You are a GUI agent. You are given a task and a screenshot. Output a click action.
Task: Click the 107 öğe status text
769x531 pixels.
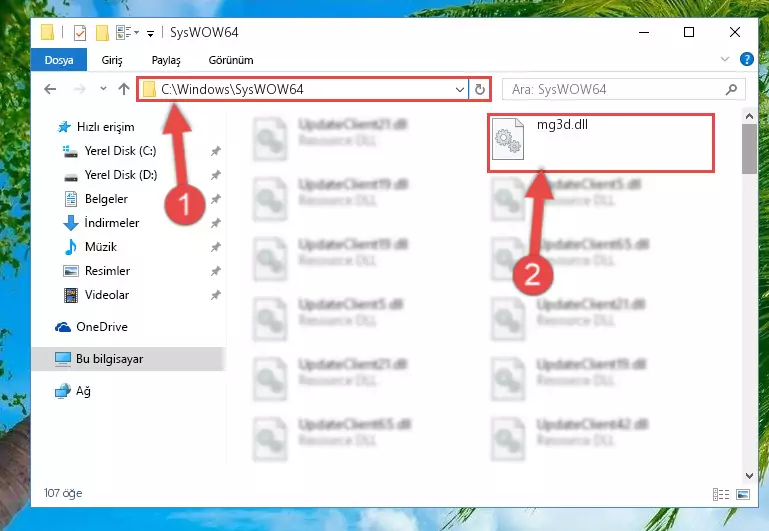(x=63, y=493)
